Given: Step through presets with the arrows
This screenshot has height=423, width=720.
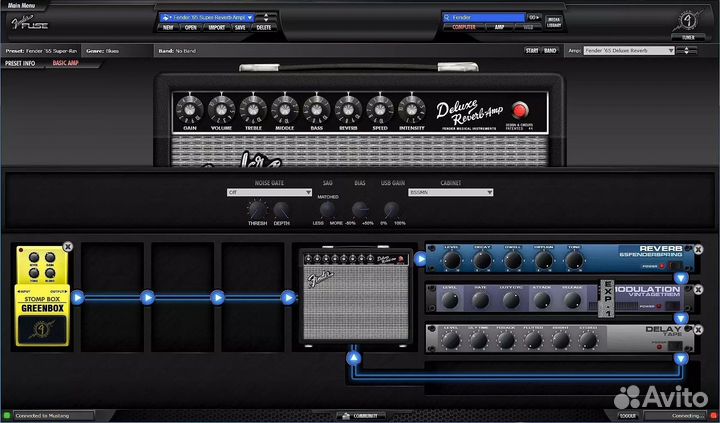Looking at the screenshot, I should click(266, 17).
